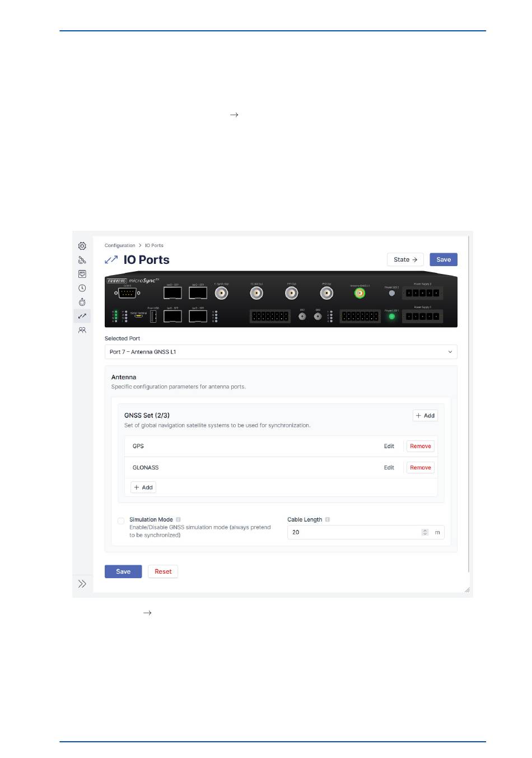Open the clock sidebar icon

coord(82,288)
